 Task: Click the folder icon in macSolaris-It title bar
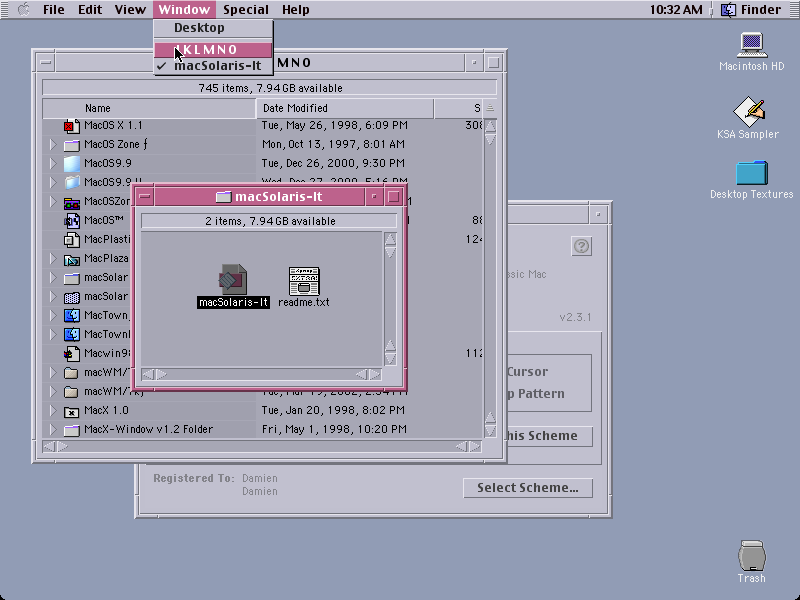point(223,196)
